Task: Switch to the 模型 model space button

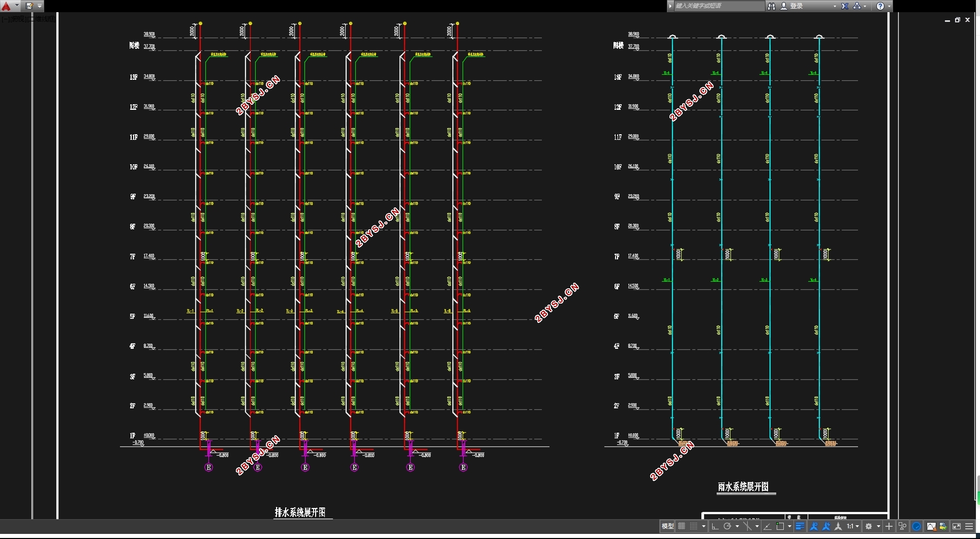Action: pos(667,526)
